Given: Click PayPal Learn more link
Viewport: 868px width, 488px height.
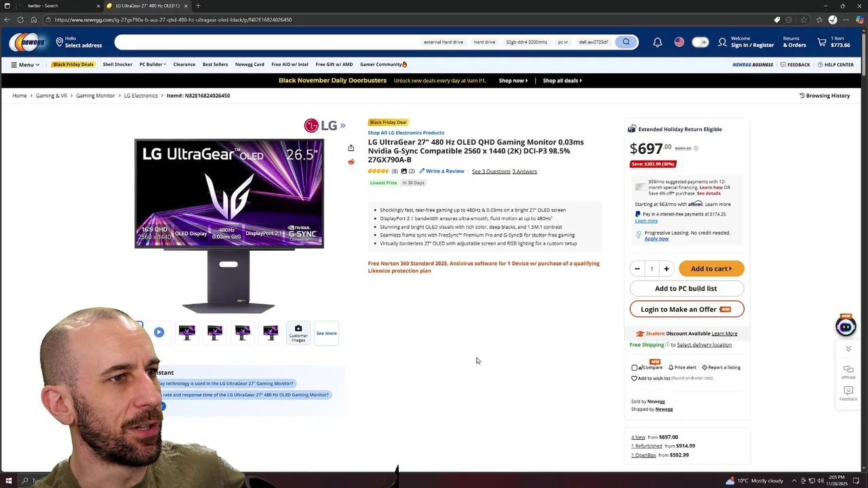Looking at the screenshot, I should tap(646, 221).
